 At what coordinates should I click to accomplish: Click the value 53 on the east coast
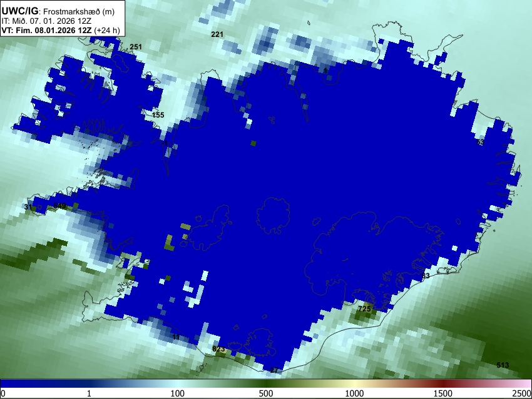(480, 142)
